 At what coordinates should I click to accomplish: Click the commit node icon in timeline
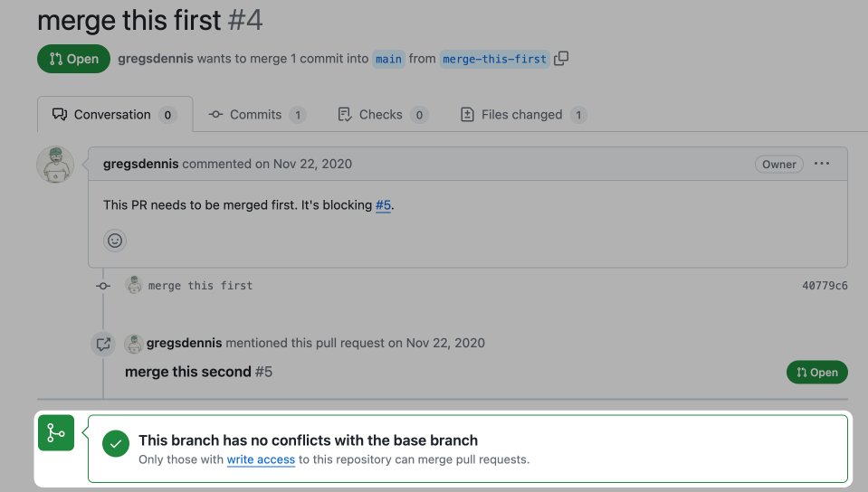tap(103, 286)
